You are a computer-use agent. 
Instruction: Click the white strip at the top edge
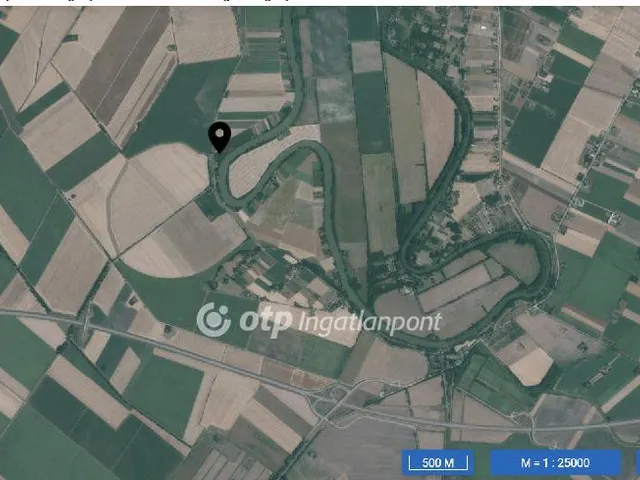point(320,3)
